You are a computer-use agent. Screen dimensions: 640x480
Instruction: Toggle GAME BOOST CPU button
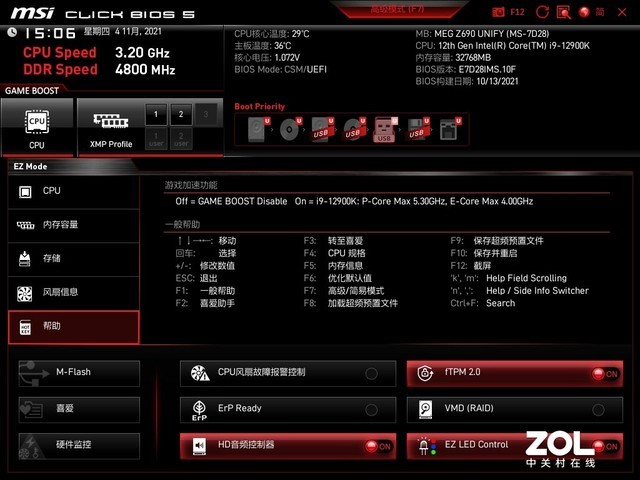pos(37,127)
